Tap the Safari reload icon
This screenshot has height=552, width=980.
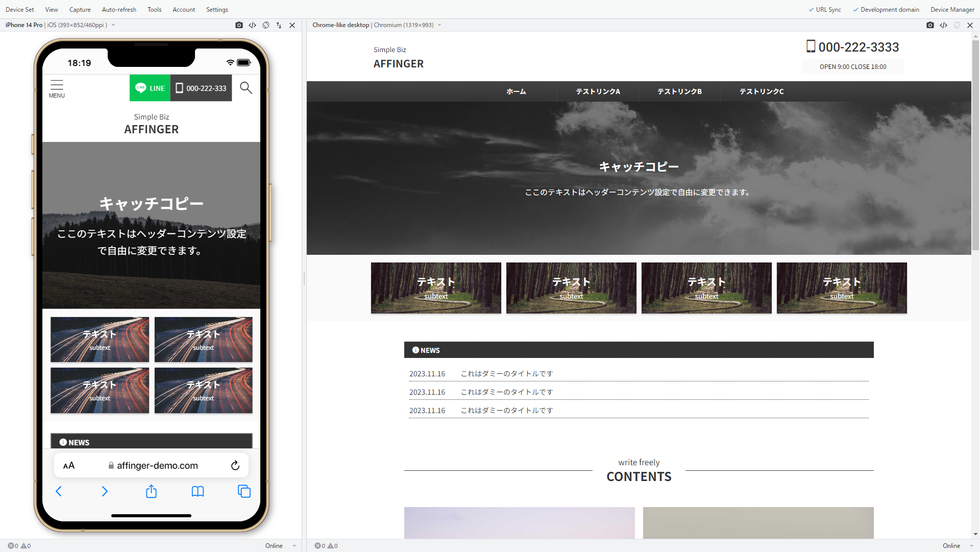[235, 465]
